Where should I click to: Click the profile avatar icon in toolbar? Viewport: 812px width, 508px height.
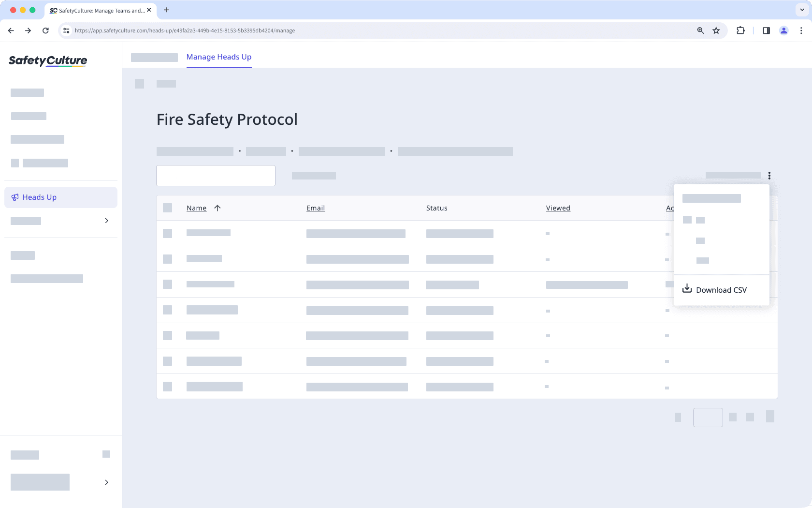[783, 30]
